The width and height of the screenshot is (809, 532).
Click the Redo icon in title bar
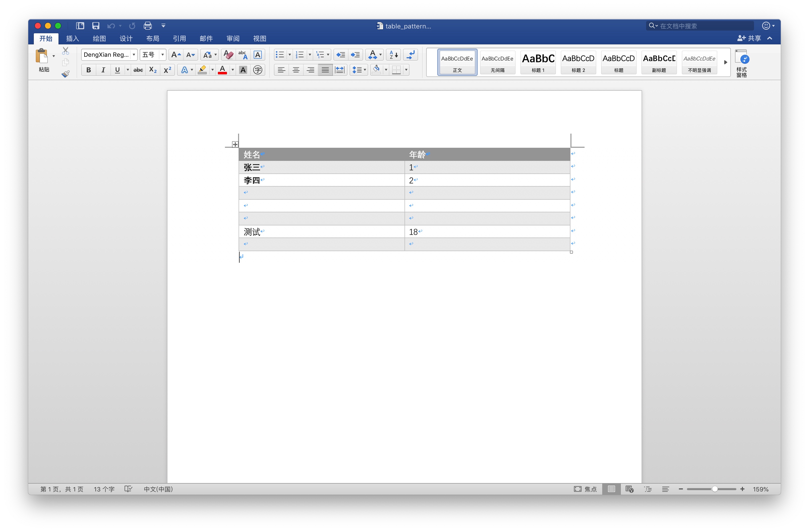coord(132,26)
